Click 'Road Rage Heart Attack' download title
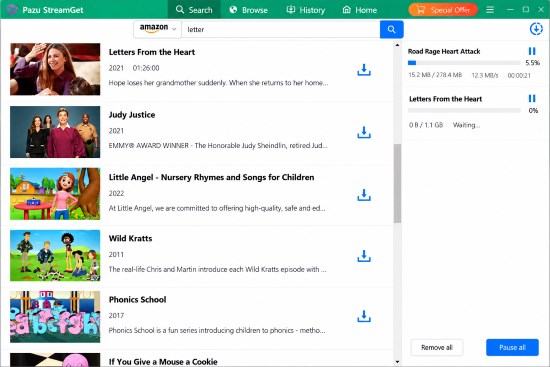Image resolution: width=550 pixels, height=367 pixels. [444, 51]
